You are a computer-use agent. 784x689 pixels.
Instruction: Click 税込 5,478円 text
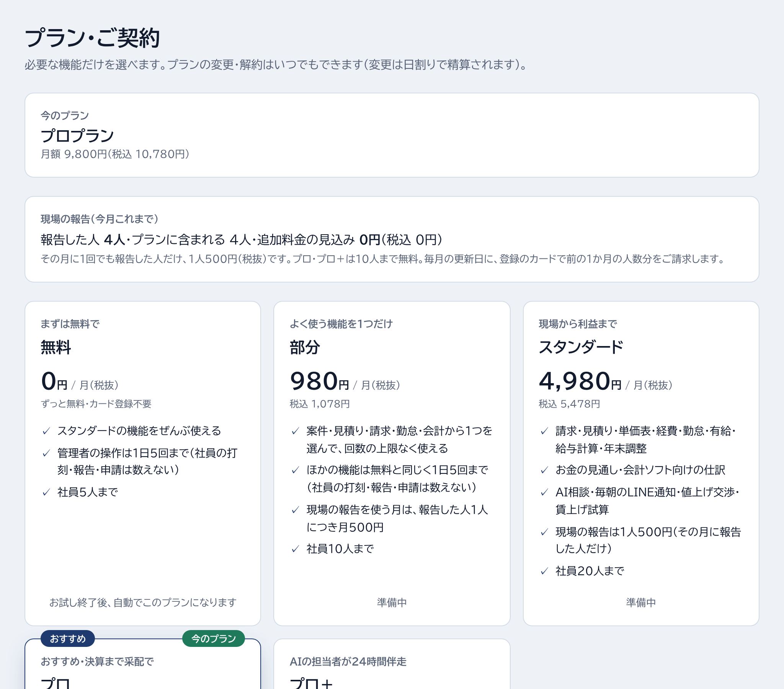point(569,404)
